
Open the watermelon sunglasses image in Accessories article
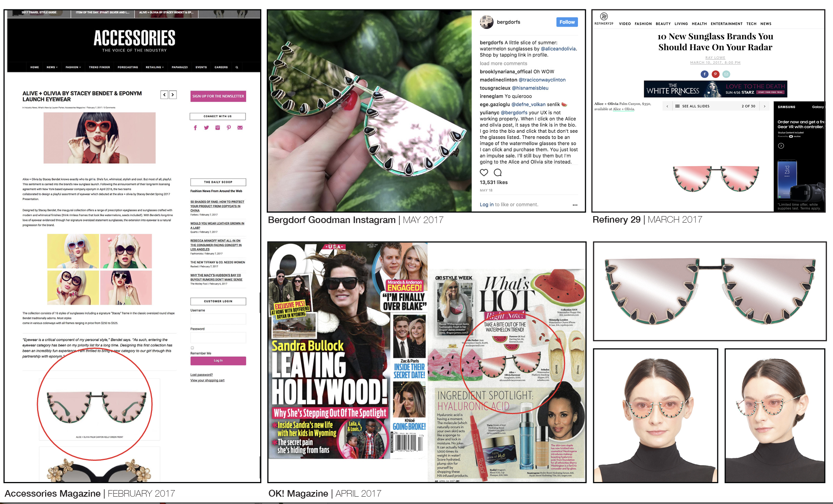point(97,408)
